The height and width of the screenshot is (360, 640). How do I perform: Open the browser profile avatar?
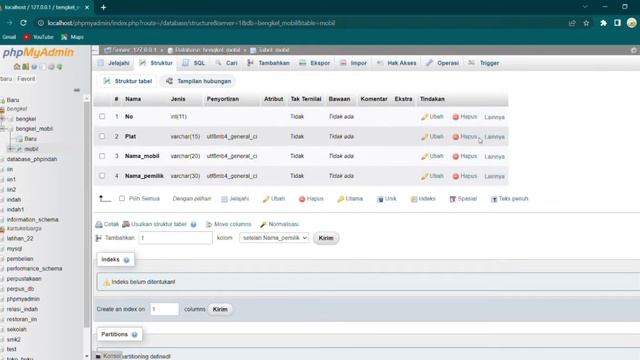(x=631, y=23)
